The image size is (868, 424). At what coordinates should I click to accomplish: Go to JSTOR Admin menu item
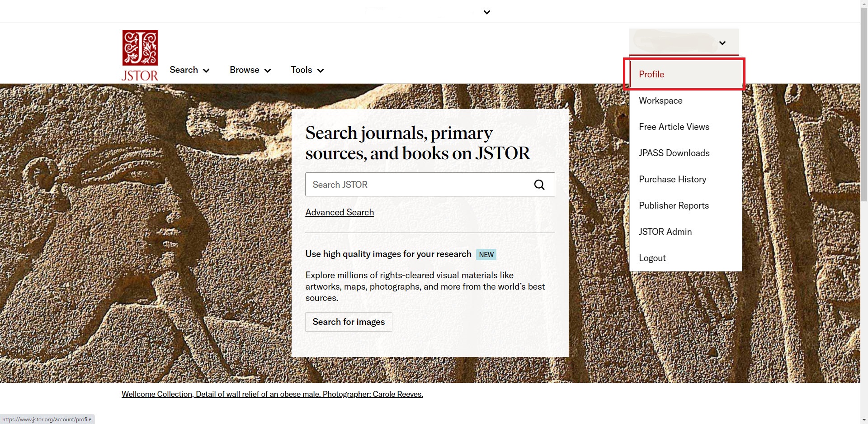pyautogui.click(x=686, y=232)
